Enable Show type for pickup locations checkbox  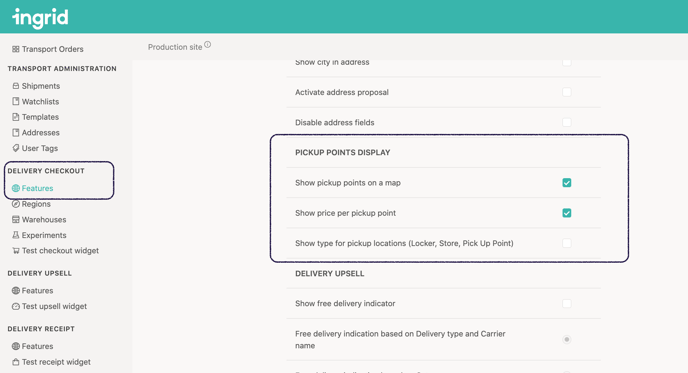click(566, 243)
